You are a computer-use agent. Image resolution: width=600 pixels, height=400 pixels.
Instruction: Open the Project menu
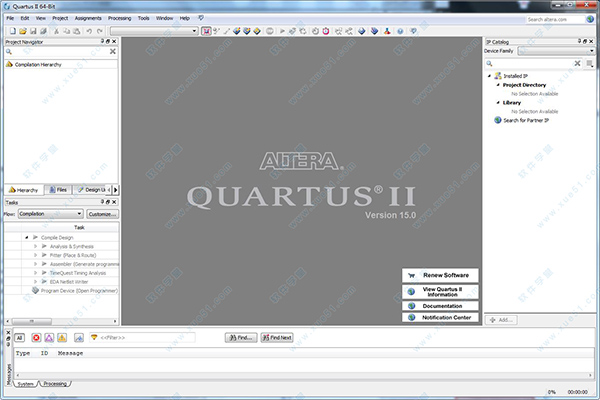point(60,18)
